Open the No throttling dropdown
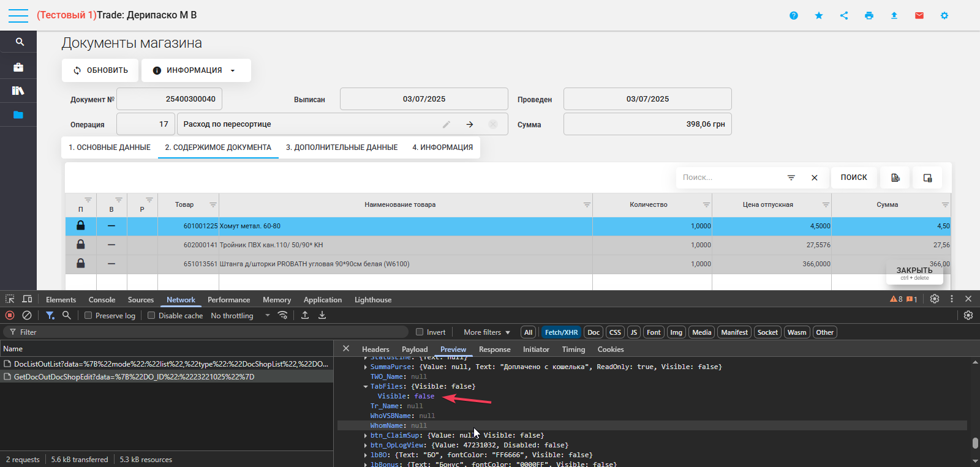 tap(240, 315)
